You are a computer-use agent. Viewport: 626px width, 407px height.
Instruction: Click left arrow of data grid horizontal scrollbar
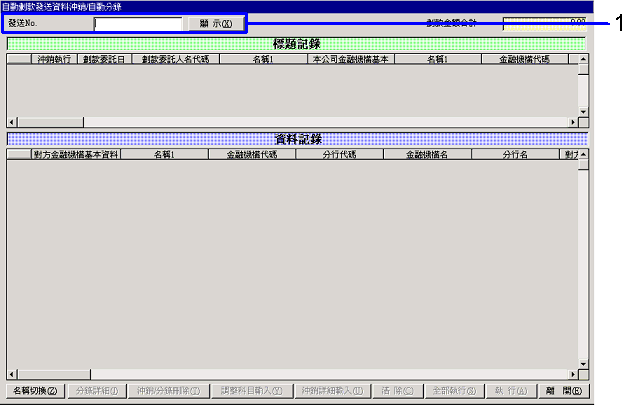(x=11, y=373)
